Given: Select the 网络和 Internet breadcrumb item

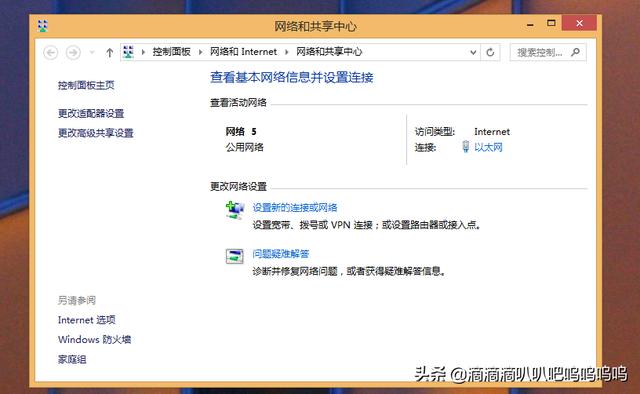Looking at the screenshot, I should pyautogui.click(x=243, y=52).
